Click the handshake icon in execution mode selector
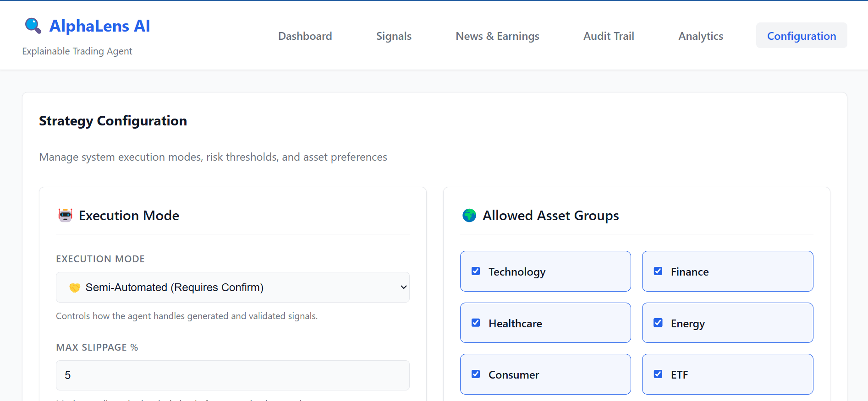The image size is (868, 401). (x=75, y=287)
